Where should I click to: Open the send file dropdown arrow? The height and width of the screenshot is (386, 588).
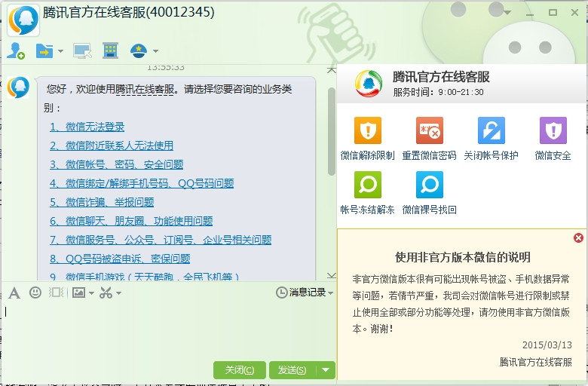tap(60, 51)
